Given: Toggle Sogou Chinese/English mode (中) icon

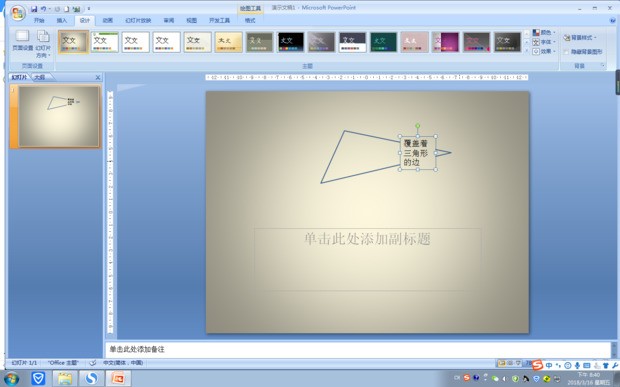Looking at the screenshot, I should (549, 366).
